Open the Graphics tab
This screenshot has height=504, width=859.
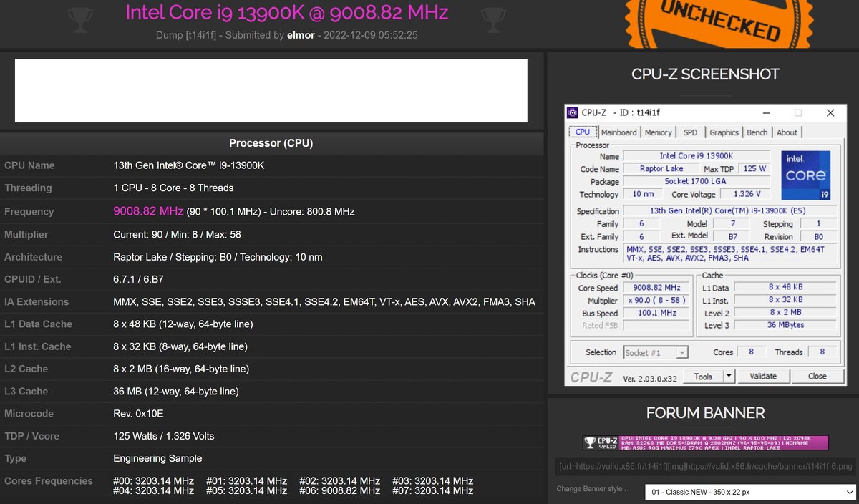(724, 132)
